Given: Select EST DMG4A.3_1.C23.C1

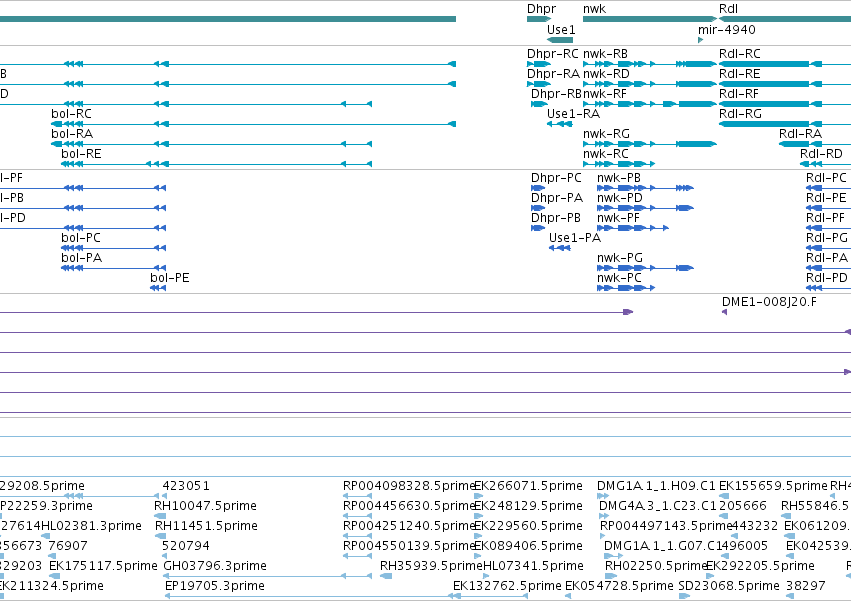Looking at the screenshot, I should tap(658, 506).
